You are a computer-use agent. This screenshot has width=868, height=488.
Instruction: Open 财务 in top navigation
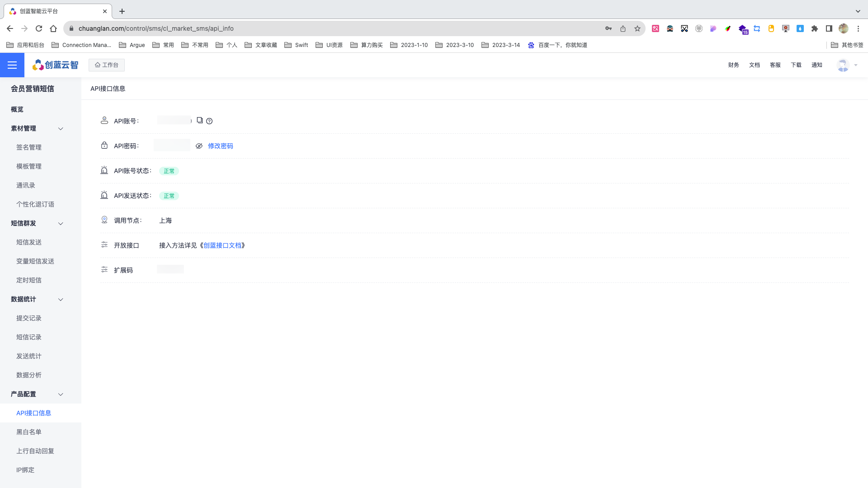click(734, 65)
